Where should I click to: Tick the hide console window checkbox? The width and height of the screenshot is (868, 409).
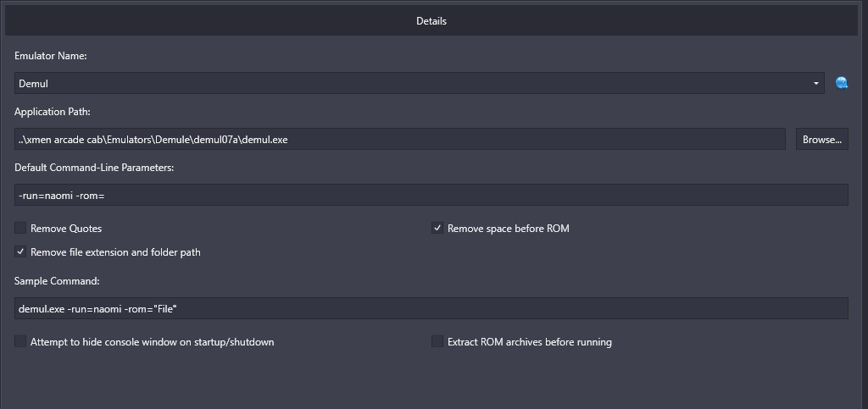[20, 341]
